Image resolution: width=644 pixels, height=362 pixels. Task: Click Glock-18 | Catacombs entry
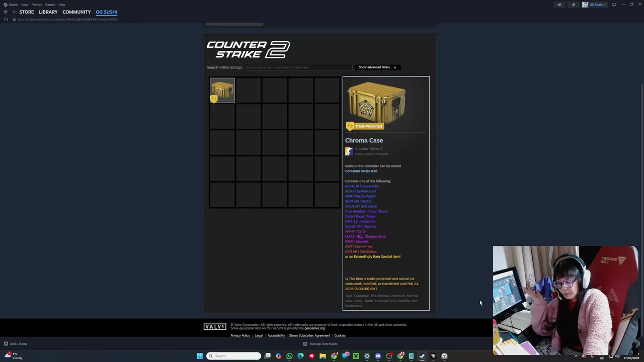coord(362,186)
